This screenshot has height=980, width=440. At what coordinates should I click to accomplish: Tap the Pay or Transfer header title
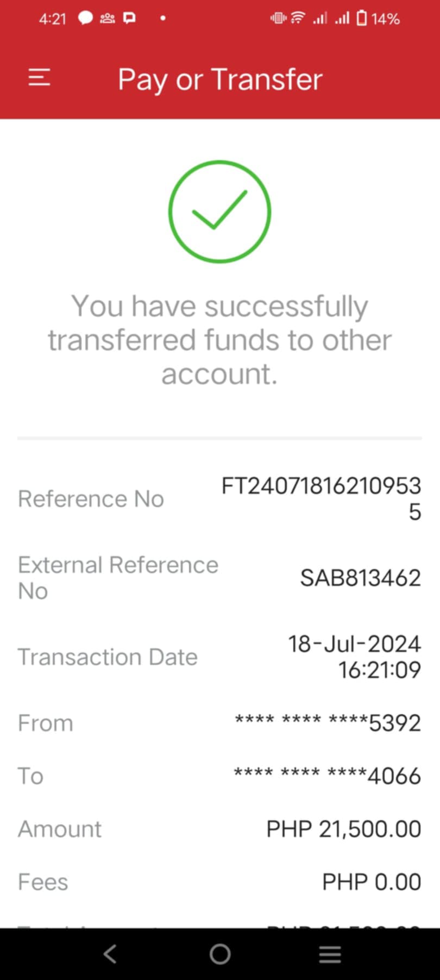[220, 79]
